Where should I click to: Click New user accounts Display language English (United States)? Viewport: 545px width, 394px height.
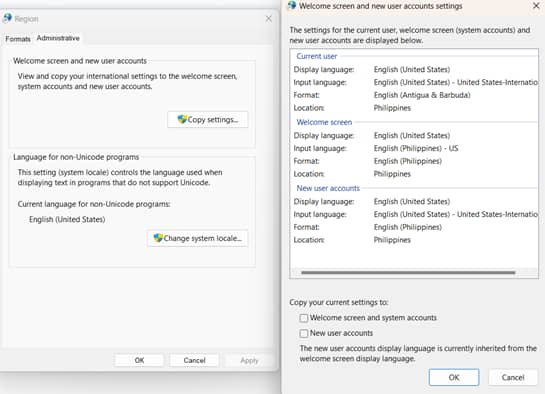point(412,202)
